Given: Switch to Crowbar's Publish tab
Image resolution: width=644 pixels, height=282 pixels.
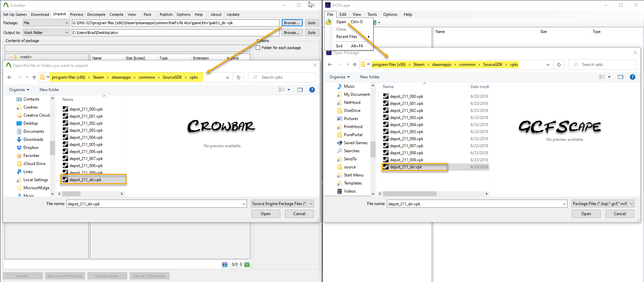Looking at the screenshot, I should tap(166, 14).
